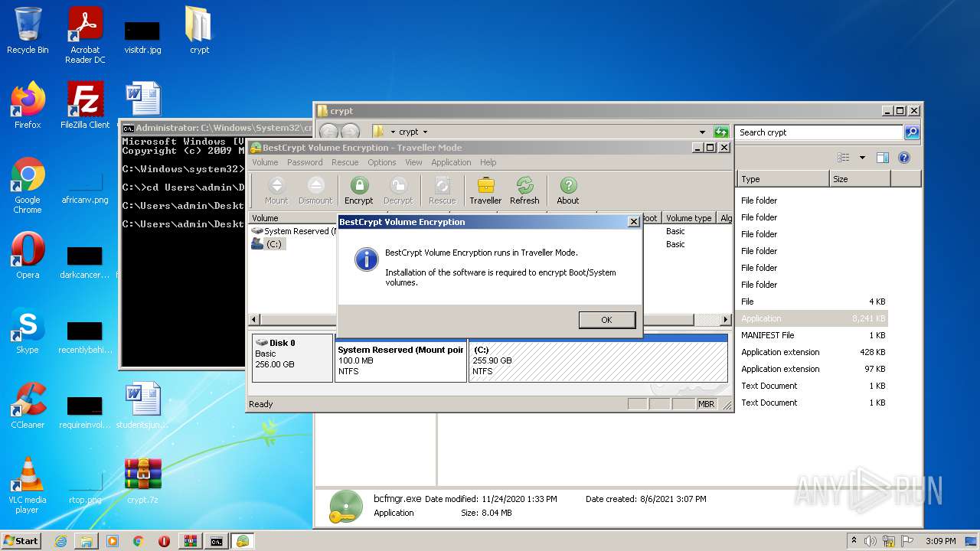
Task: Open the crypt folder on desktop
Action: (199, 31)
